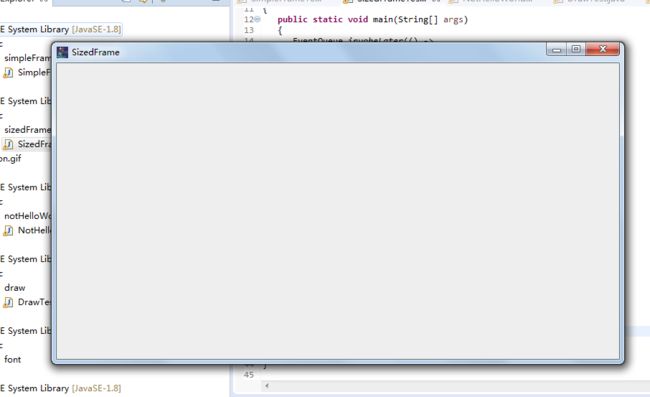Select the SizedFra Java file icon
Screen dimensions: 650x397
[x=8, y=145]
